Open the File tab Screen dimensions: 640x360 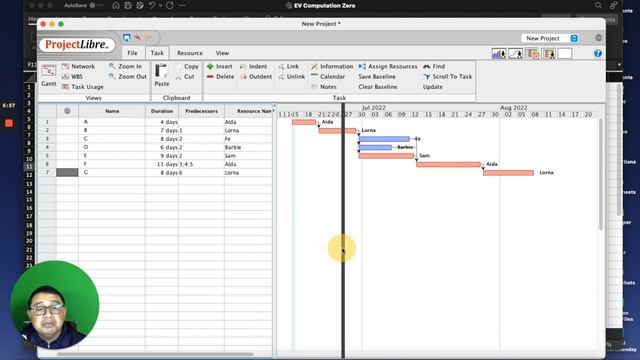[132, 53]
